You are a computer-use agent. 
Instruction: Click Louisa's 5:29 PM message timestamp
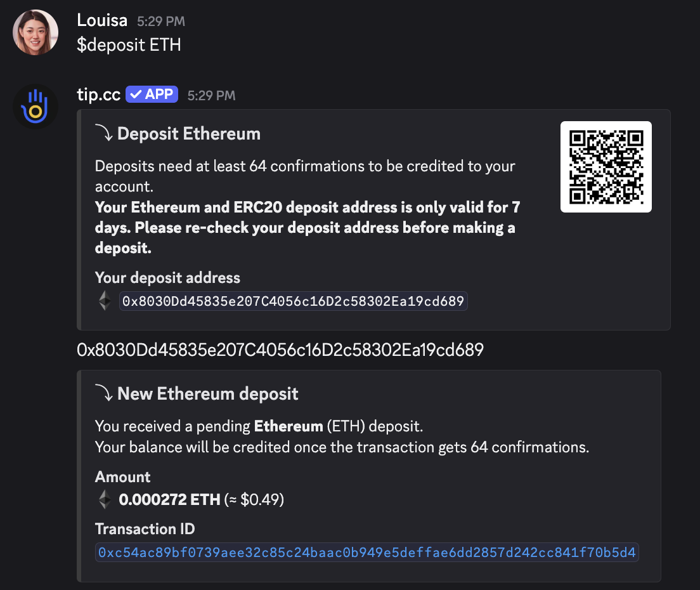(x=160, y=22)
